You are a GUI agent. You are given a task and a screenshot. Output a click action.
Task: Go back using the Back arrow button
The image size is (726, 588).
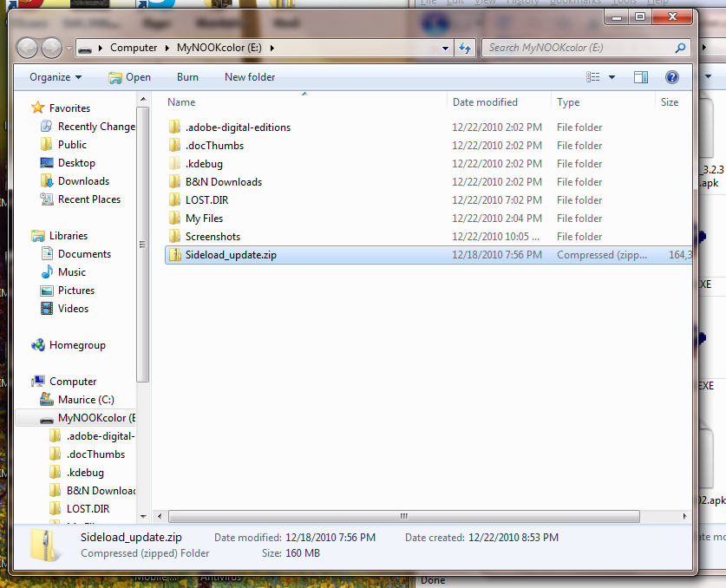(x=27, y=48)
